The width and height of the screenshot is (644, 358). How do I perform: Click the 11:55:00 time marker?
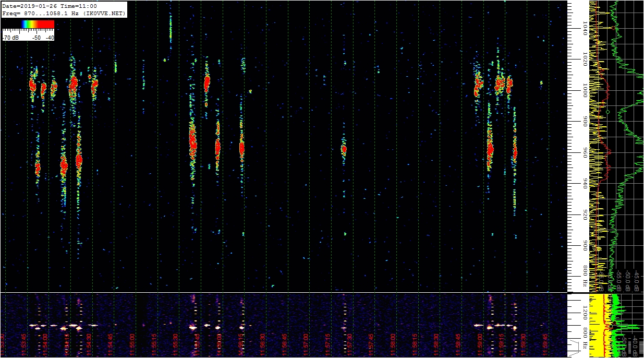click(132, 344)
